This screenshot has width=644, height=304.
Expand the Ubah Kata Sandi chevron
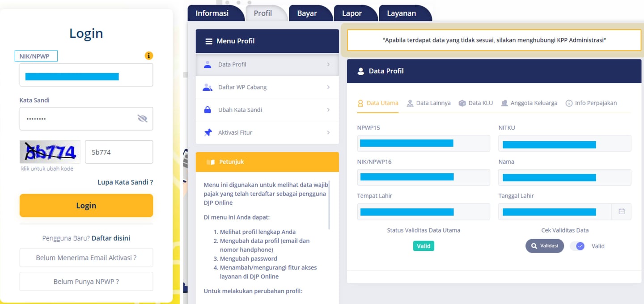[328, 110]
